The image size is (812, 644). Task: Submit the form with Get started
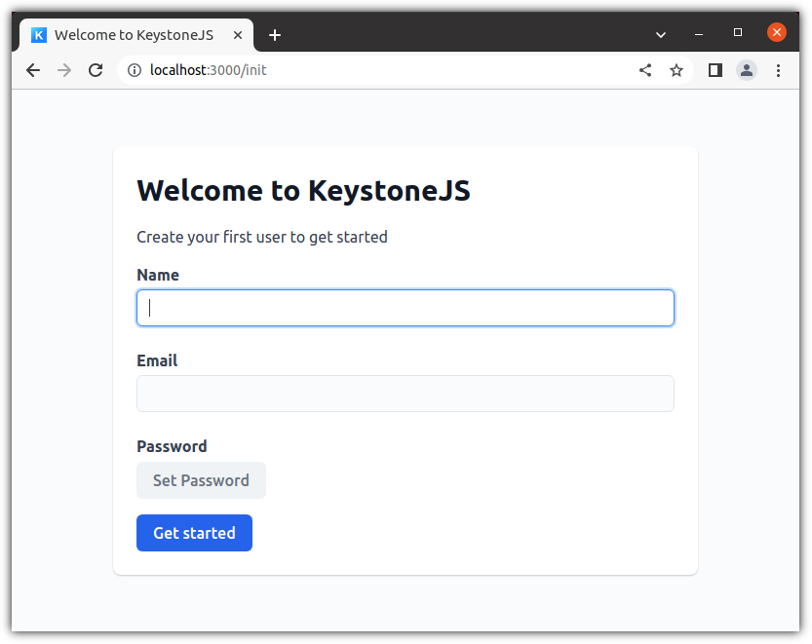[x=195, y=533]
